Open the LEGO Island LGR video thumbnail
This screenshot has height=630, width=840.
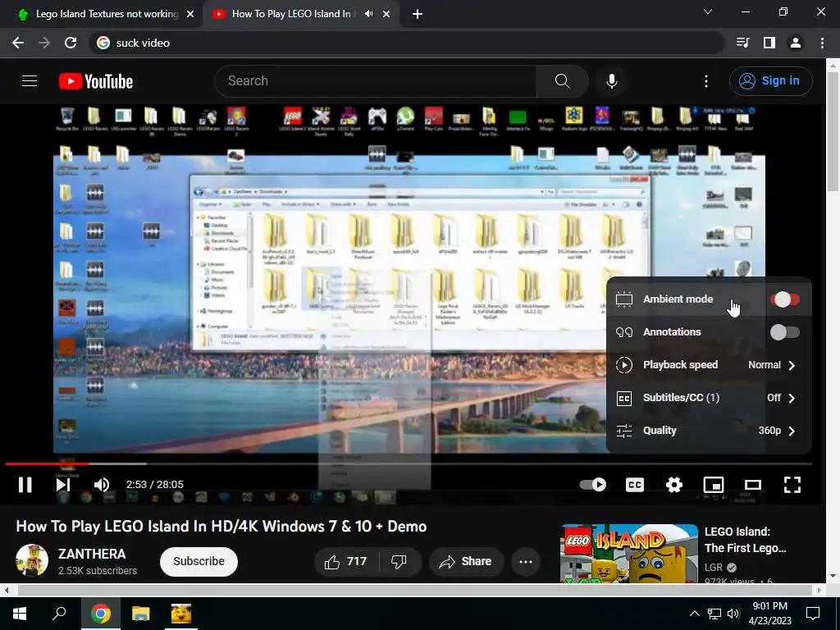pos(629,554)
